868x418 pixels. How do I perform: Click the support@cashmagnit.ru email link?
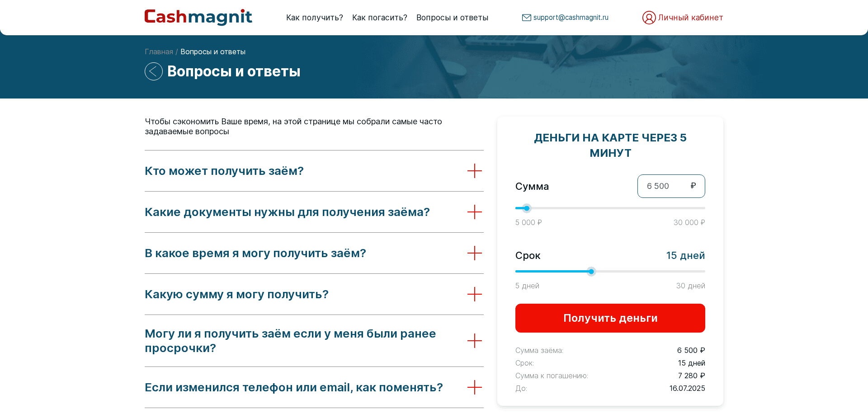pyautogui.click(x=571, y=17)
